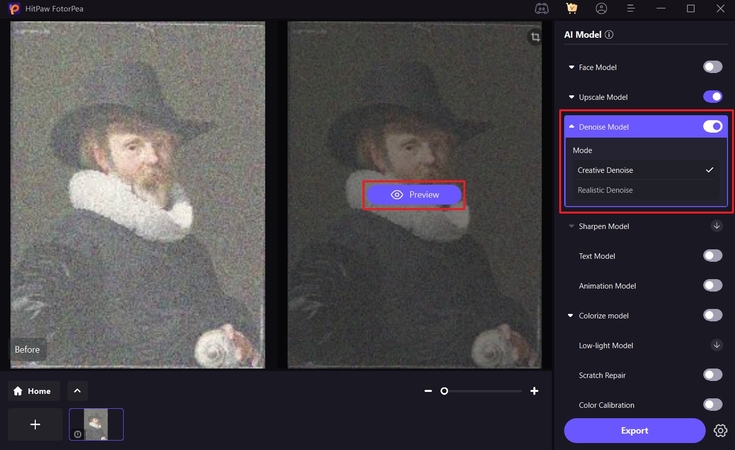This screenshot has width=735, height=450.
Task: Open the Discord community icon
Action: tap(541, 8)
